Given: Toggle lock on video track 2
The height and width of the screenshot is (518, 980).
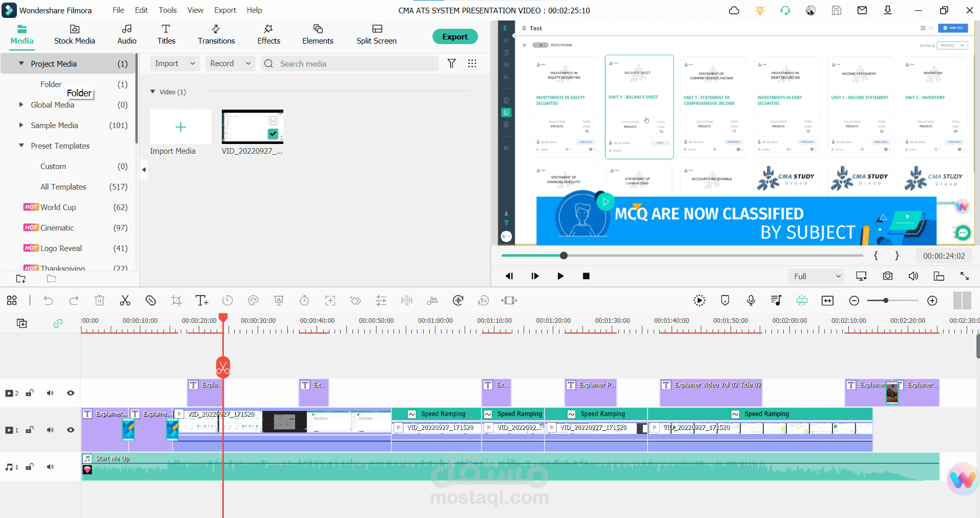Looking at the screenshot, I should tap(30, 393).
